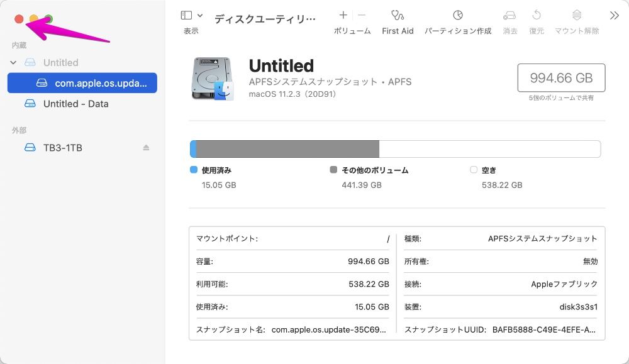Viewport: 629px width, 364px height.
Task: Click the 所有権 無効 value
Action: click(x=590, y=262)
